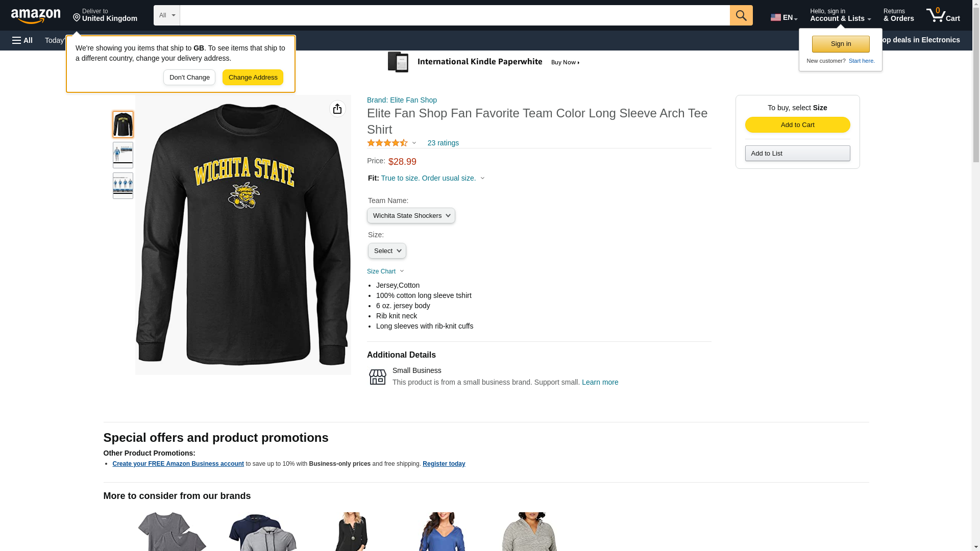
Task: Open the search category All dropdown
Action: pyautogui.click(x=166, y=15)
